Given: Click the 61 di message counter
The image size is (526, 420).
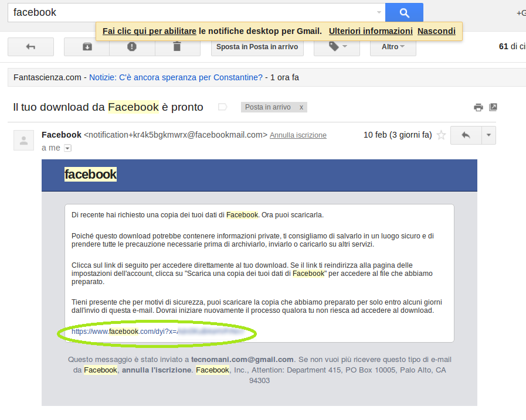Looking at the screenshot, I should pos(513,46).
